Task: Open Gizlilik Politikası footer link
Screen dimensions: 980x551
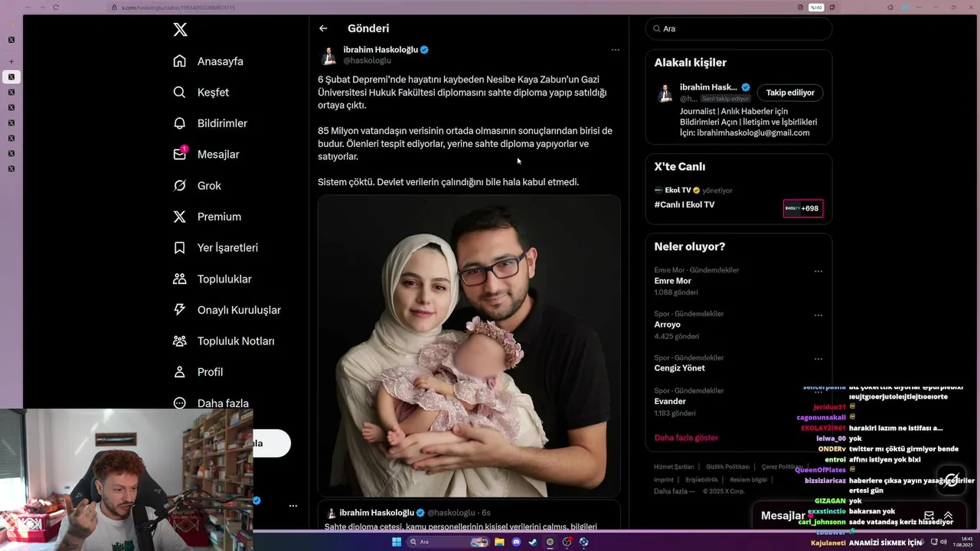Action: [x=727, y=467]
